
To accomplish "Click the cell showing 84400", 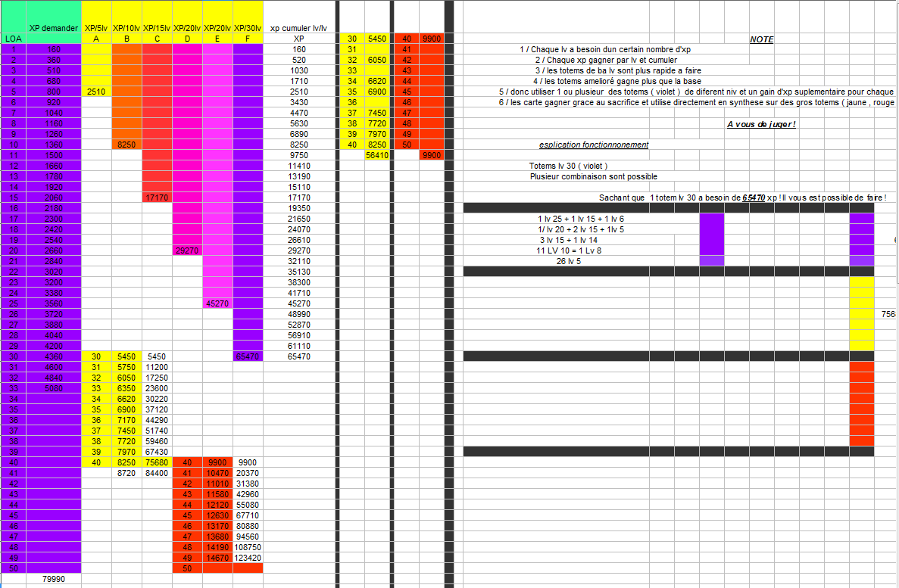I will click(157, 473).
